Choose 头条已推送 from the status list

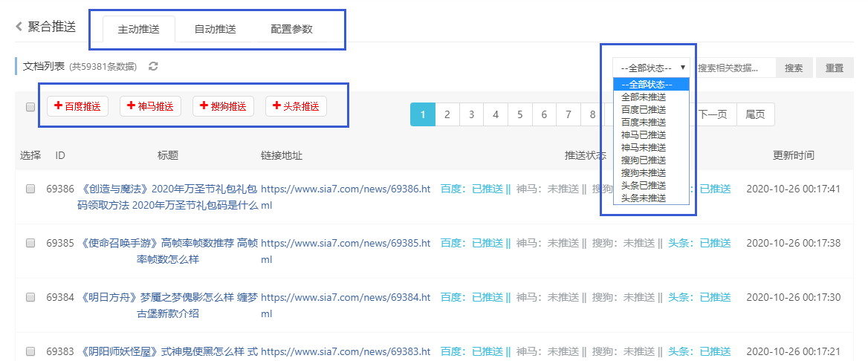(x=651, y=186)
